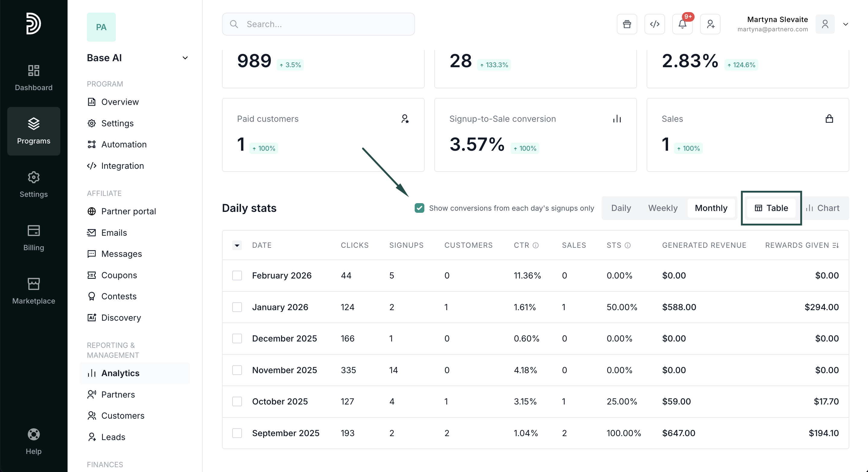Tick the October 2025 row checkbox
Screen dimensions: 868x472
point(237,401)
